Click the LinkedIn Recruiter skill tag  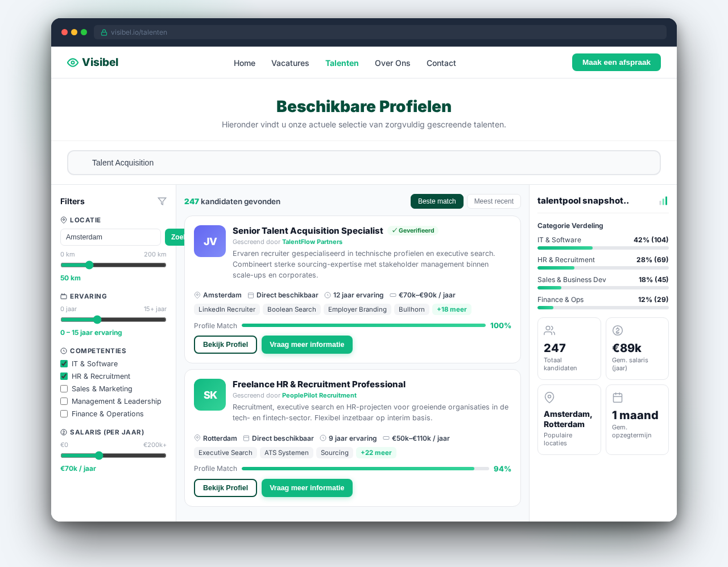pyautogui.click(x=227, y=309)
